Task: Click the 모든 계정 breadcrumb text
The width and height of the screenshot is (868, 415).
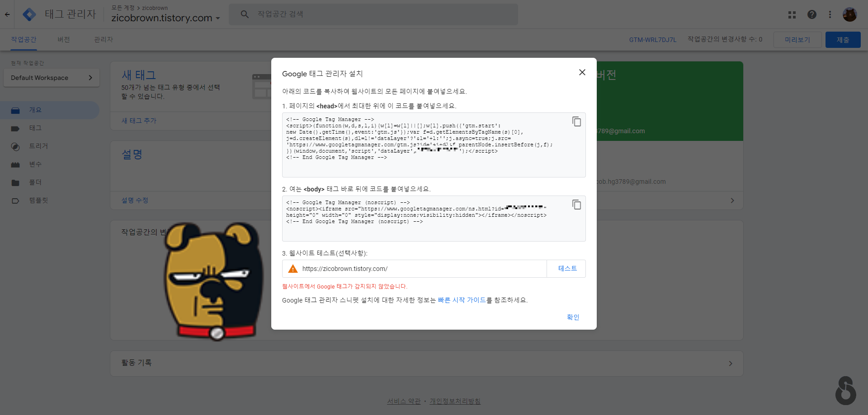Action: pos(123,8)
